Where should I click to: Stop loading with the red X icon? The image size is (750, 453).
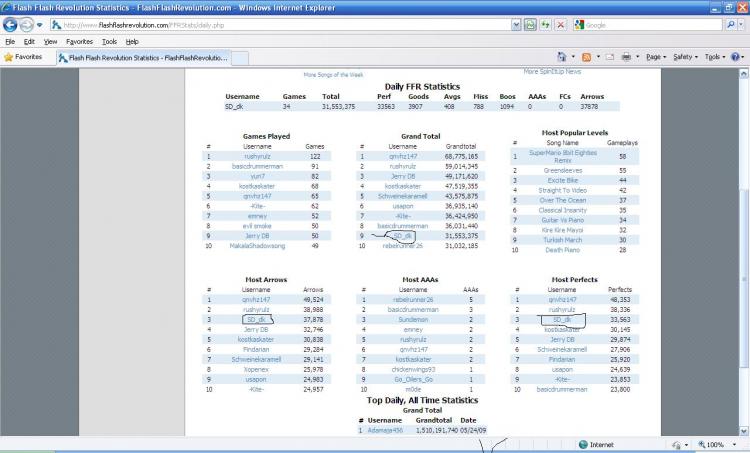[561, 25]
